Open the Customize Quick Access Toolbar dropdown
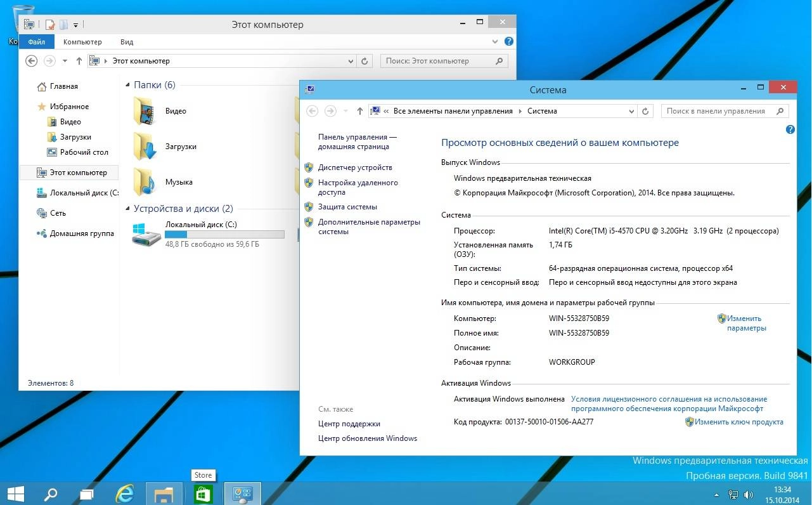 point(75,25)
